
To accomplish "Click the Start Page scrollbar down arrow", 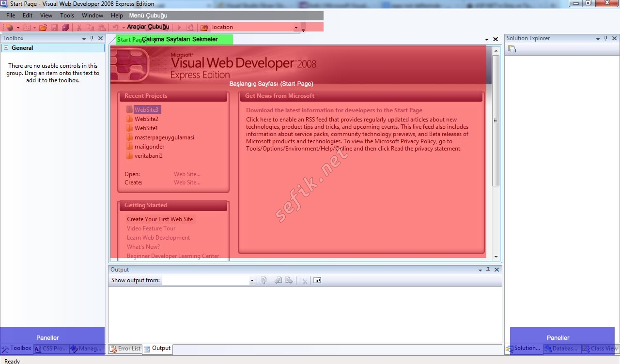I will tap(496, 257).
